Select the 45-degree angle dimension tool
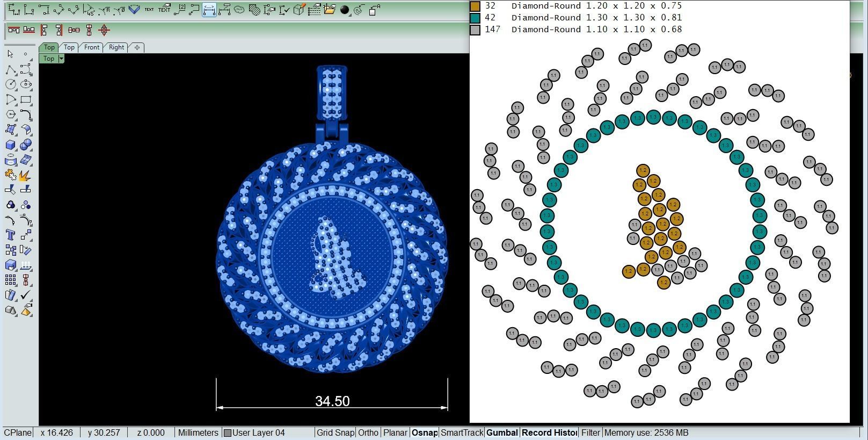The image size is (868, 440). pyautogui.click(x=89, y=10)
